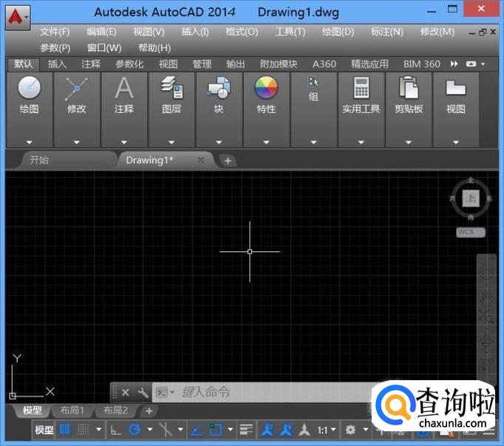Viewport: 504px width, 446px height.
Task: Expand the 绘图 panel dropdown arrow
Action: [30, 142]
